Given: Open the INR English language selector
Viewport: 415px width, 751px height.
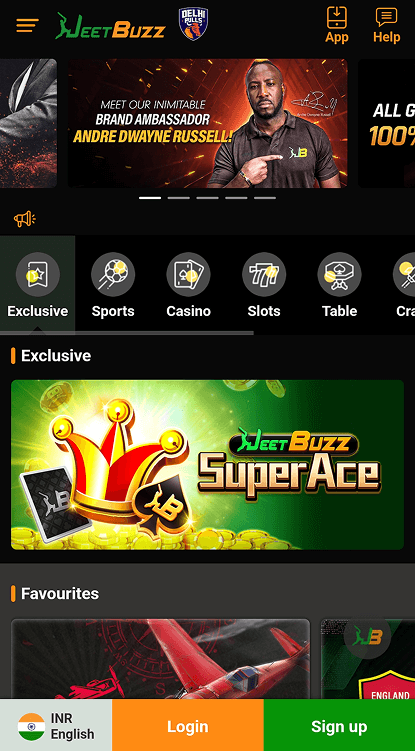Looking at the screenshot, I should pos(56,725).
